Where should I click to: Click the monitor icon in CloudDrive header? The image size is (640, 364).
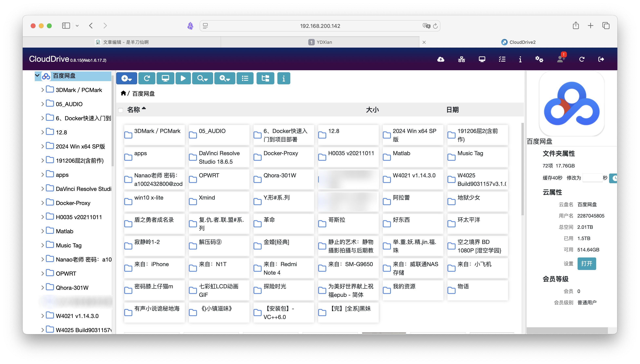(x=482, y=59)
